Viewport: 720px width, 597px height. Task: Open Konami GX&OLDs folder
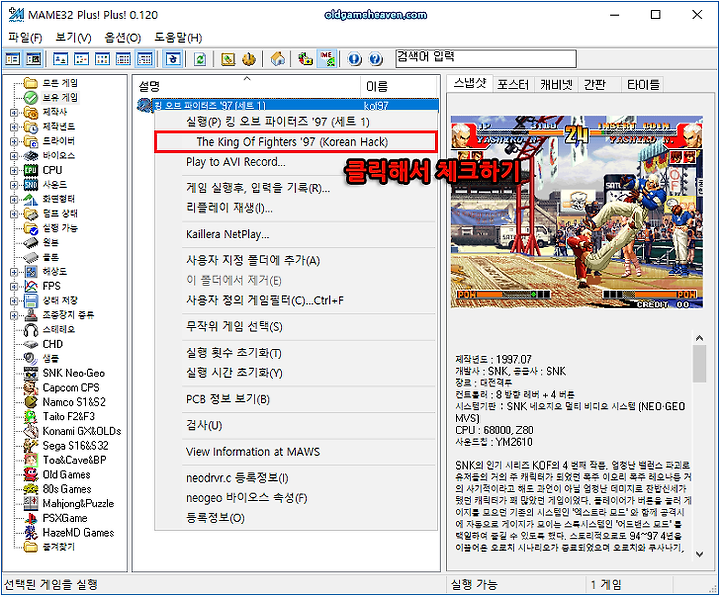coord(82,431)
